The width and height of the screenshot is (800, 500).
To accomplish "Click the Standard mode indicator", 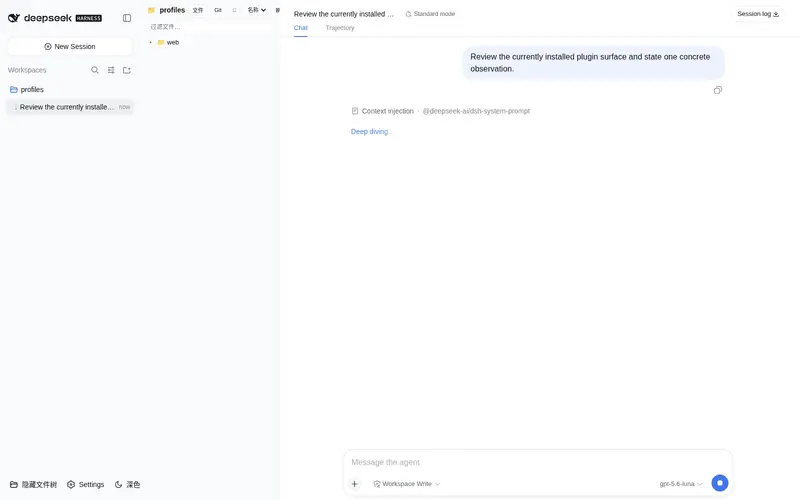I will pos(430,14).
